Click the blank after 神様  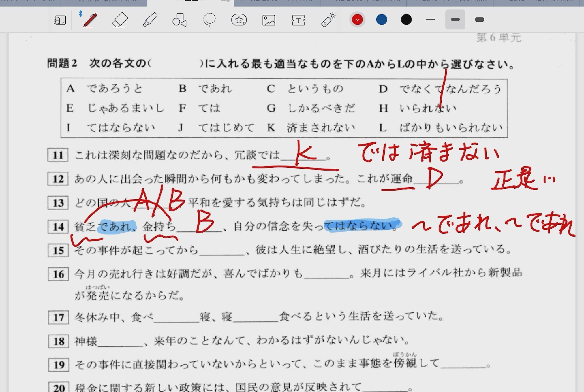point(120,342)
